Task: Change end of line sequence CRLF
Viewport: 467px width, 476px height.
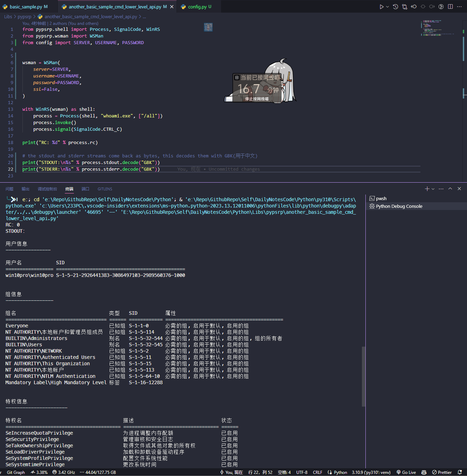Action: 318,472
